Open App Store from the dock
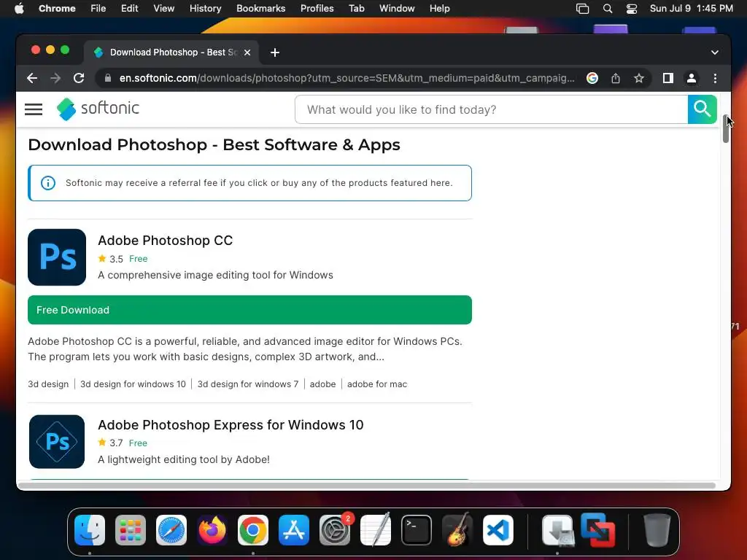 pyautogui.click(x=294, y=530)
